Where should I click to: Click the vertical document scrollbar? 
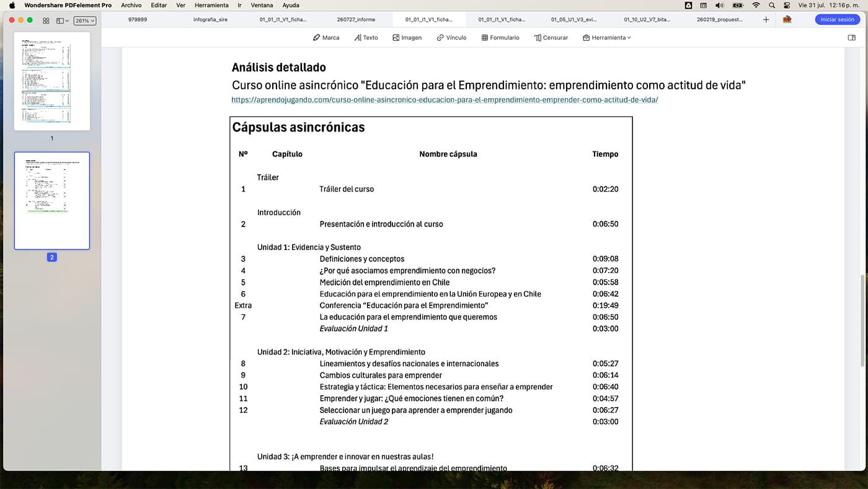[863, 321]
